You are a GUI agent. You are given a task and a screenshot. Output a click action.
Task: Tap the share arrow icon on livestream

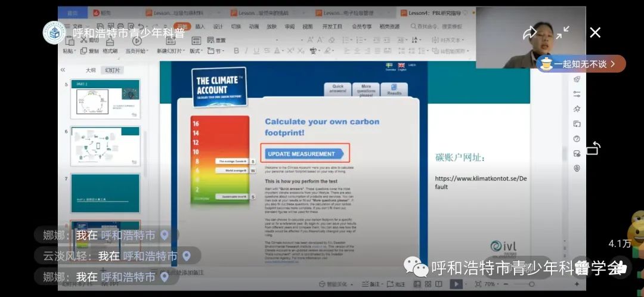530,33
